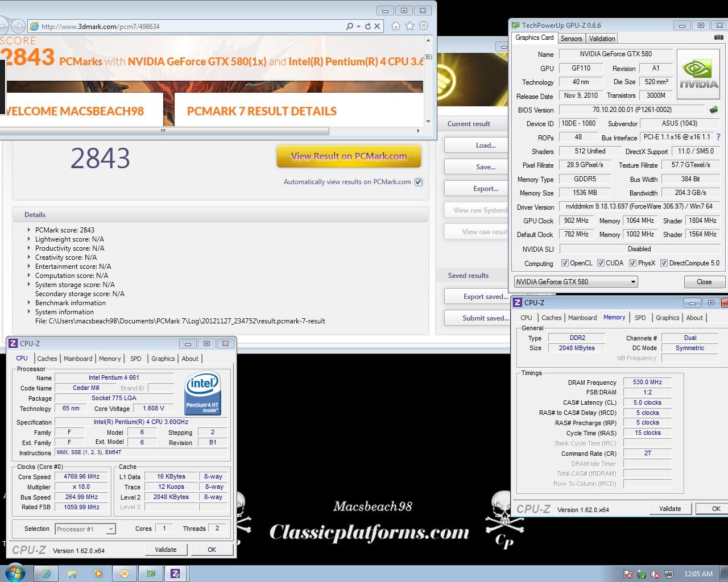728x582 pixels.
Task: Toggle Automatically view results on PCMark.com
Action: 419,182
